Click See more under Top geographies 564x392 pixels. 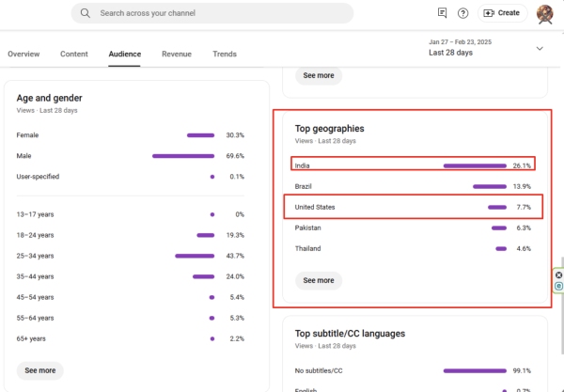pyautogui.click(x=319, y=280)
